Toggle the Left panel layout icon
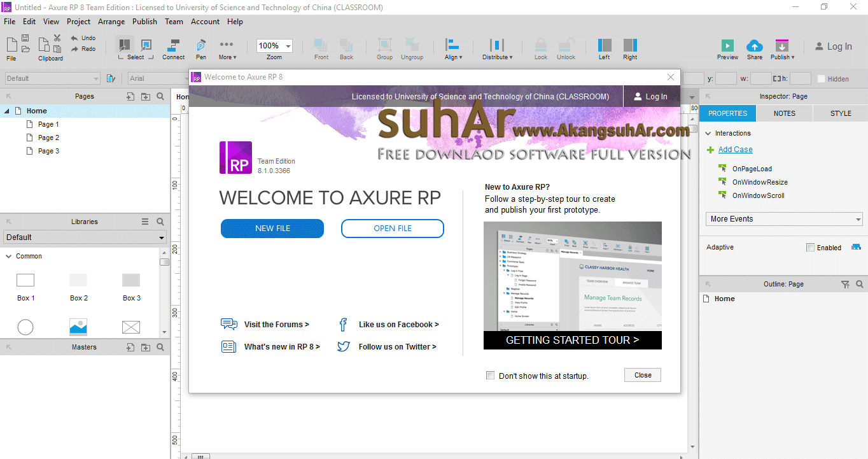 (x=605, y=45)
